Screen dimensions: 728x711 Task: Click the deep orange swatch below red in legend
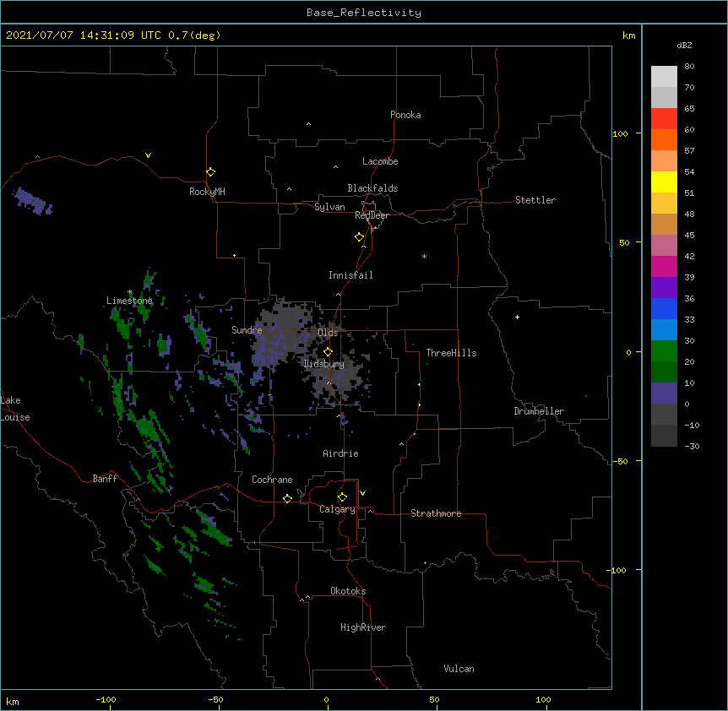pyautogui.click(x=664, y=139)
